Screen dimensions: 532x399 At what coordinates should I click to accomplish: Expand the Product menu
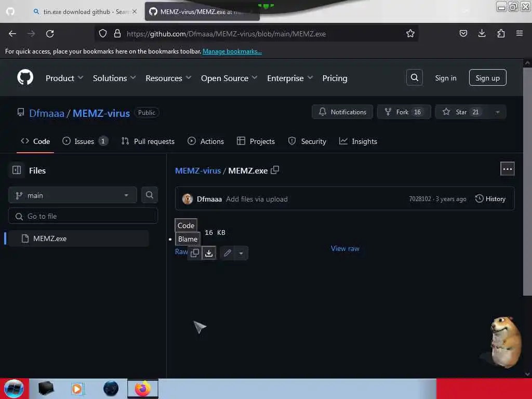[x=64, y=78]
